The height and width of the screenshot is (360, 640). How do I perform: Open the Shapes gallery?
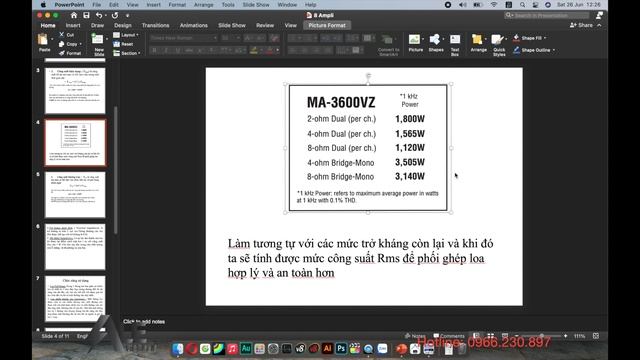pyautogui.click(x=436, y=43)
